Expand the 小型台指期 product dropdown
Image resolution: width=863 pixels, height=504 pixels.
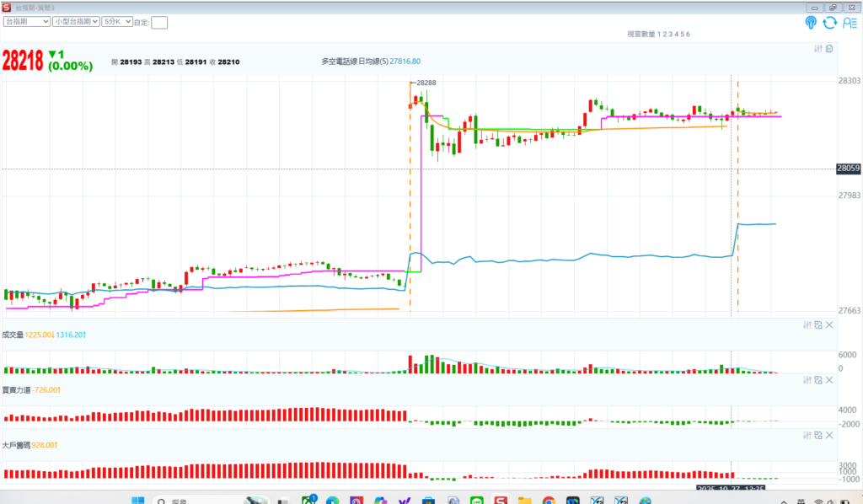[76, 22]
